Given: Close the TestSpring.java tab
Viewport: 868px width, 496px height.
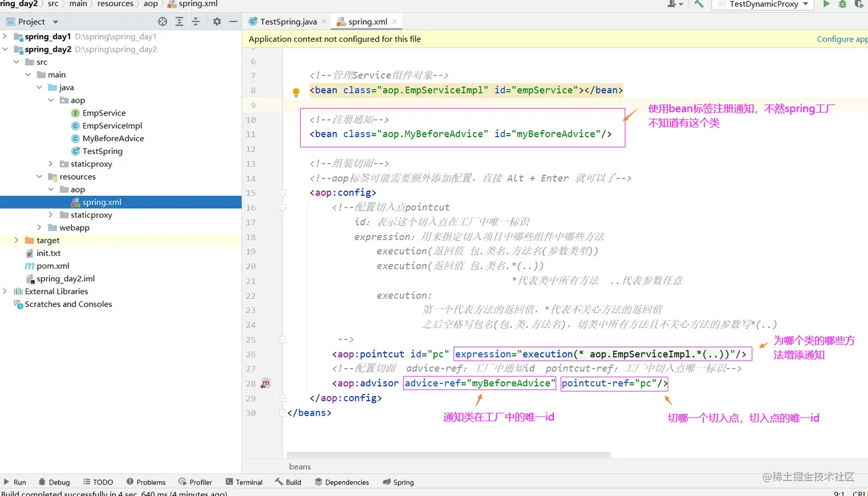Looking at the screenshot, I should point(324,21).
